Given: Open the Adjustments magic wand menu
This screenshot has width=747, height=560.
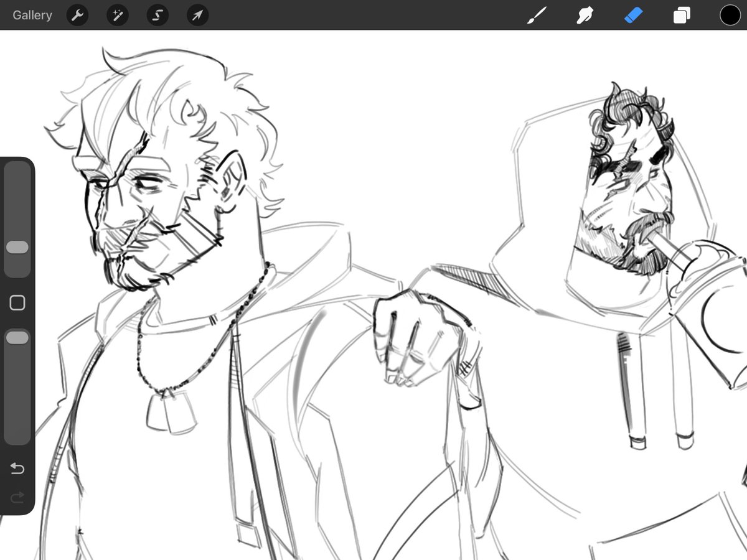Looking at the screenshot, I should (x=117, y=15).
